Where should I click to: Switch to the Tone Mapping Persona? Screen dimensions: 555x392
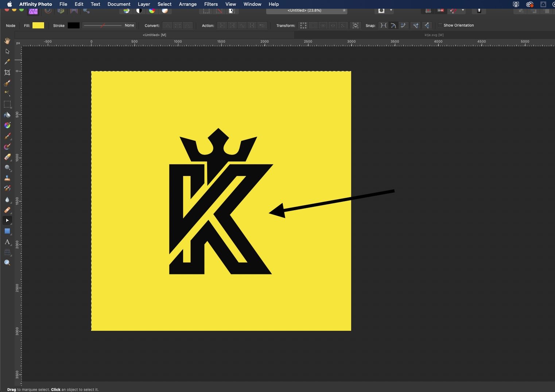[74, 11]
